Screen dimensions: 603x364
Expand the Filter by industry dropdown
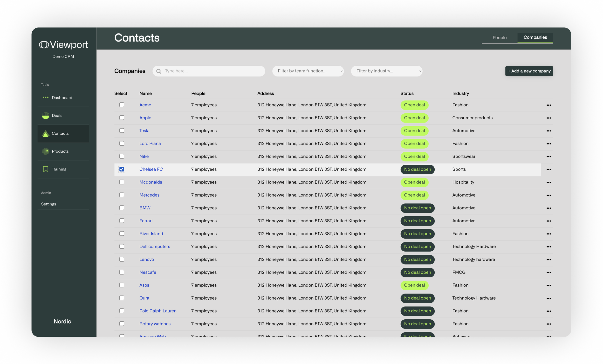click(386, 71)
